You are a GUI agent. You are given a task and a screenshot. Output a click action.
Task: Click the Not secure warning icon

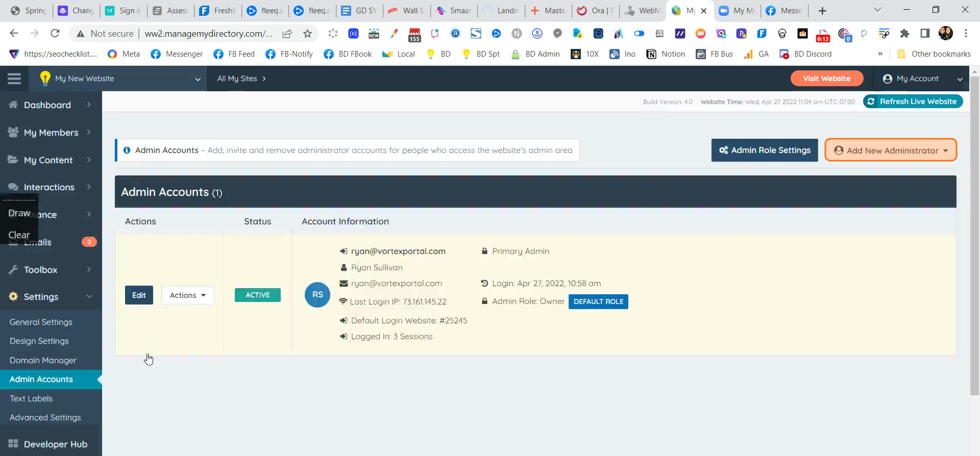click(x=80, y=34)
